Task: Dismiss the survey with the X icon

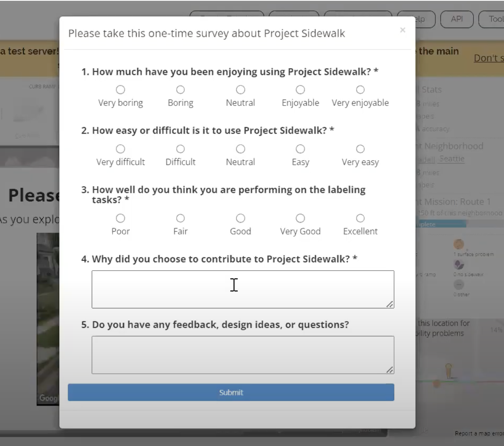Action: tap(402, 30)
